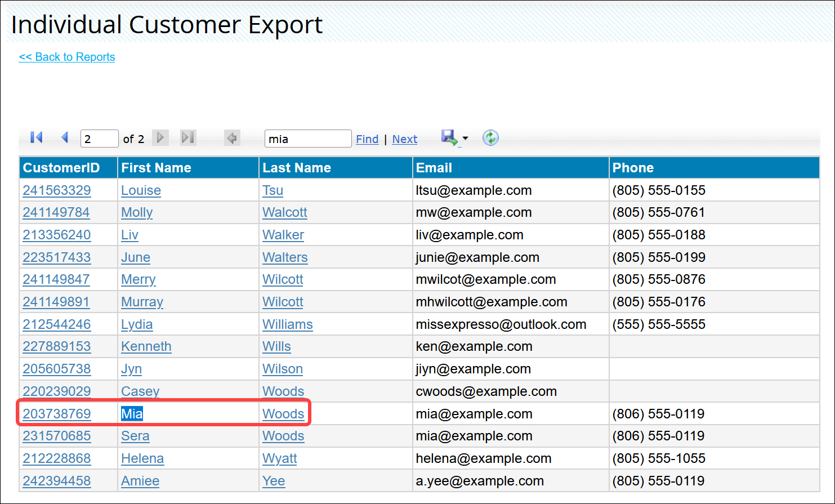
Task: Click phone (805) 555-1055
Action: tap(659, 458)
